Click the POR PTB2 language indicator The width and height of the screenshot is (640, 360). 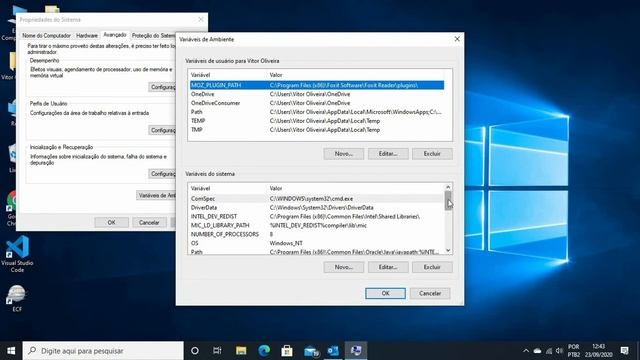[x=573, y=351]
